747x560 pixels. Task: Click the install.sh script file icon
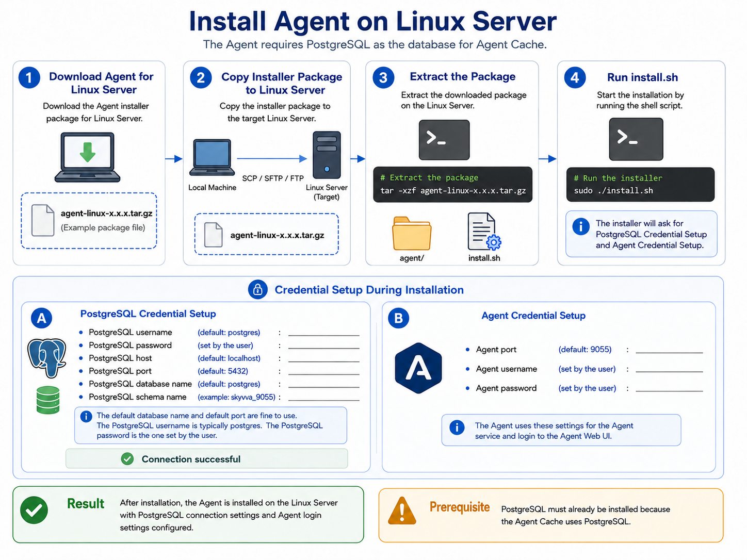click(484, 232)
